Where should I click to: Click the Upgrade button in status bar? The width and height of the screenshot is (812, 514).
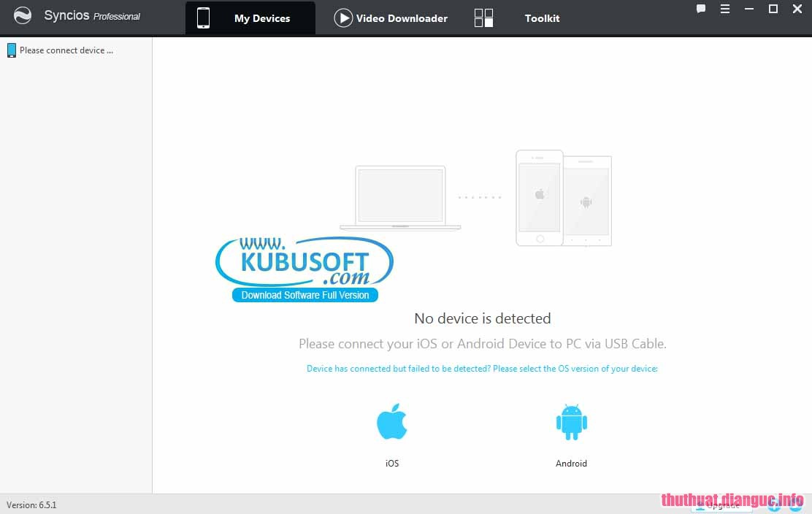(722, 506)
